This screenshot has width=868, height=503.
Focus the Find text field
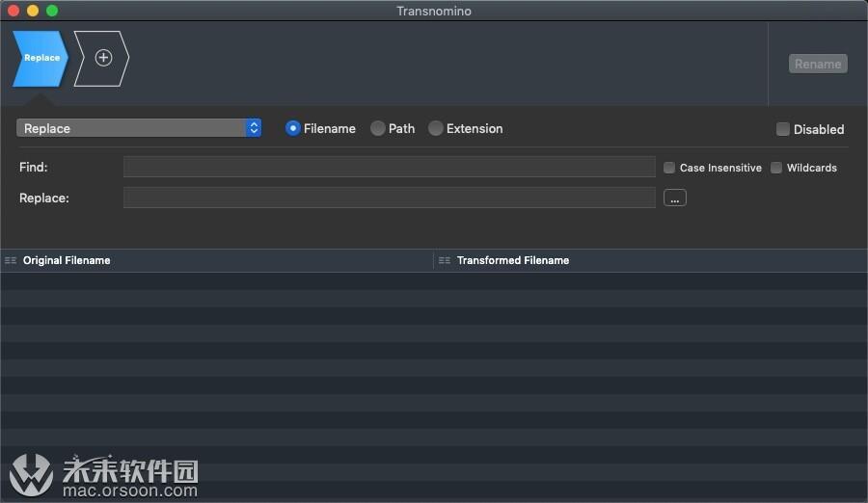point(390,167)
